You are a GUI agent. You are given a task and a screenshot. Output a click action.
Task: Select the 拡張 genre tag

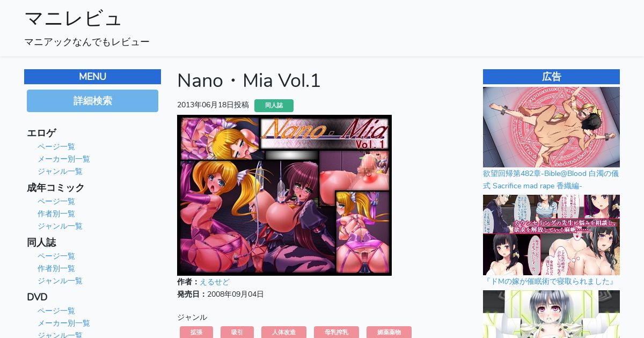(x=196, y=332)
